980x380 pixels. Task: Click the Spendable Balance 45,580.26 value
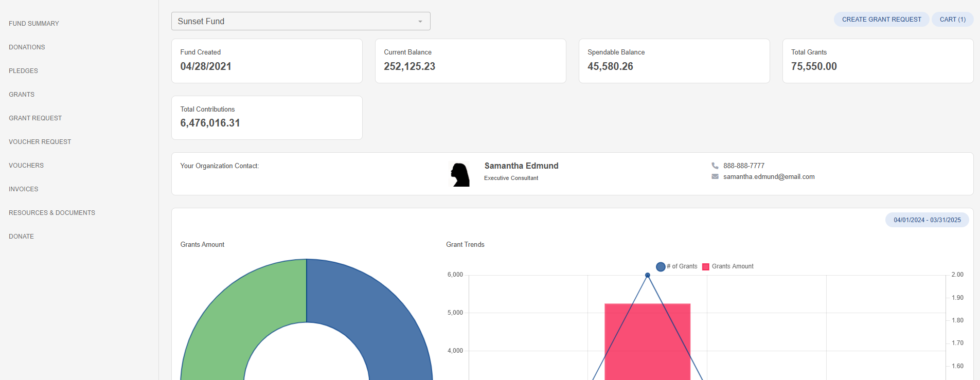coord(610,66)
